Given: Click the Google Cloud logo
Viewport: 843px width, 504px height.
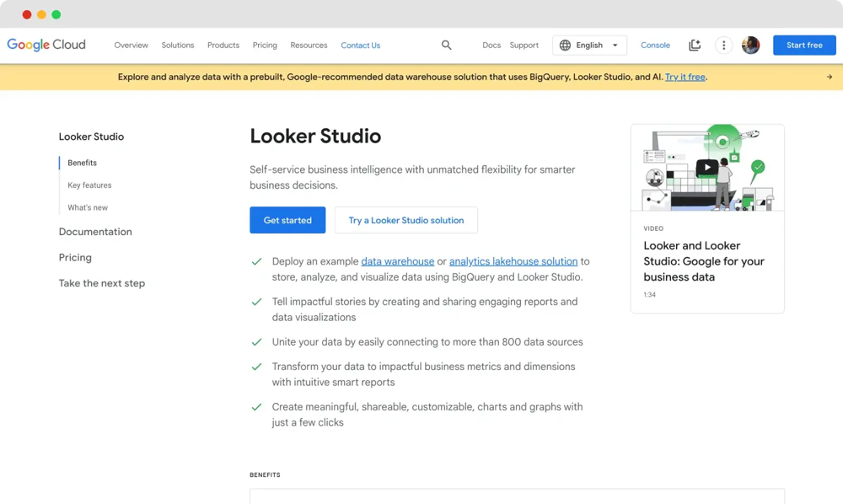Looking at the screenshot, I should coord(46,45).
